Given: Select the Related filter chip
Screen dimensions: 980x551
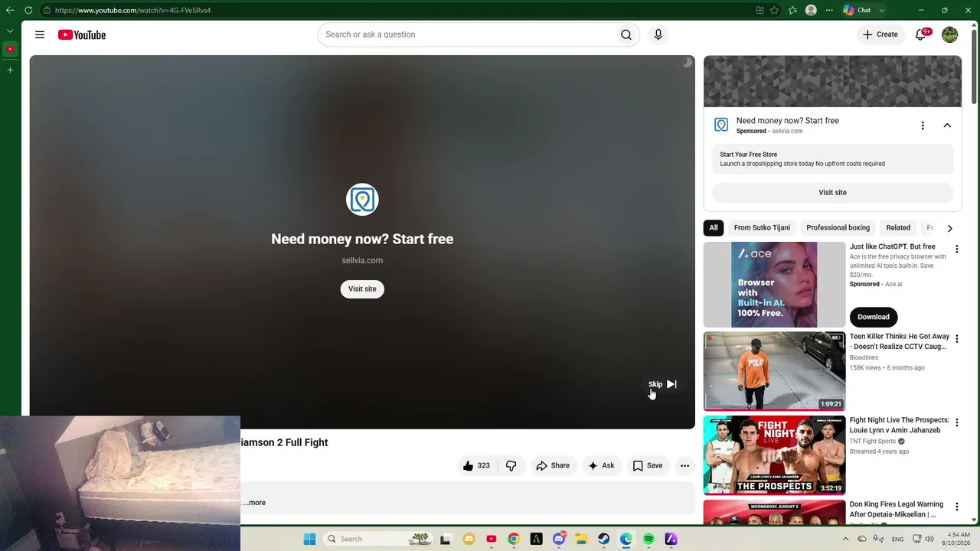Looking at the screenshot, I should point(898,228).
